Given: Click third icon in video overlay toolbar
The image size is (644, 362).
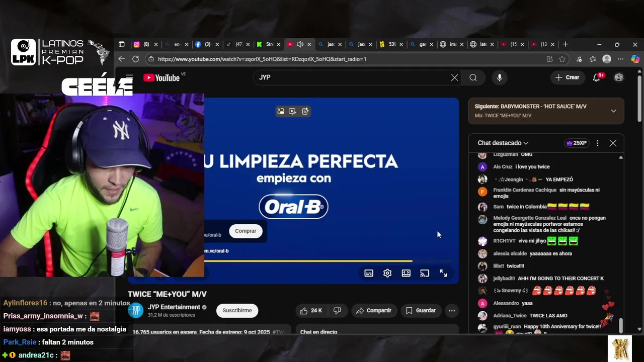Looking at the screenshot, I should 305,111.
